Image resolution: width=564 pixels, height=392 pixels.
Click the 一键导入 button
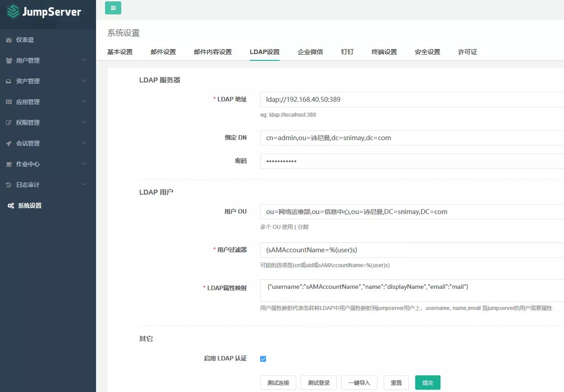359,383
